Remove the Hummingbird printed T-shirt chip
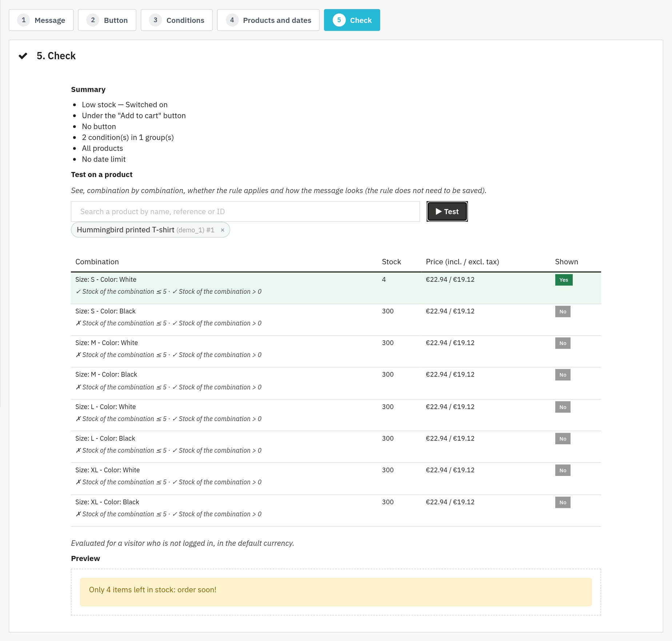672x641 pixels. tap(223, 230)
